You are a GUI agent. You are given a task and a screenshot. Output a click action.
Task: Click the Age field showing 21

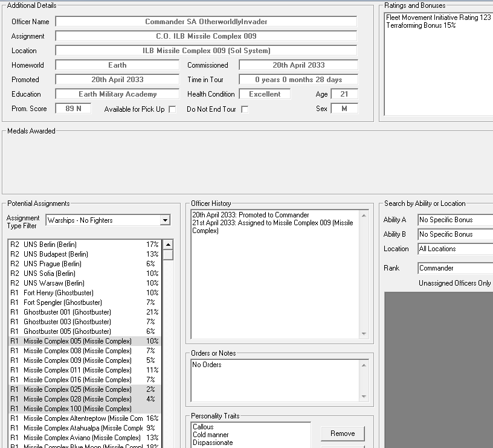344,94
